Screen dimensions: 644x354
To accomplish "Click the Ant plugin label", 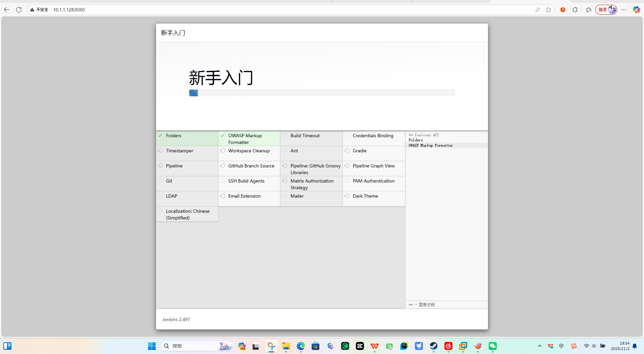I will tap(294, 151).
